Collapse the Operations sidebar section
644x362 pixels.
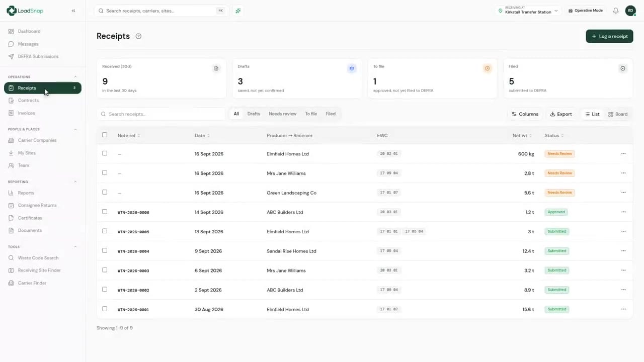pos(75,77)
